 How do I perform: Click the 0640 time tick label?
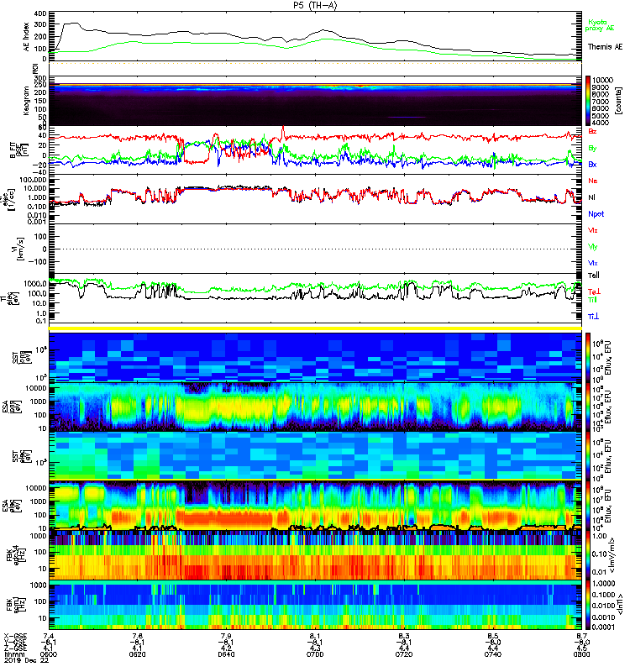pos(226,654)
